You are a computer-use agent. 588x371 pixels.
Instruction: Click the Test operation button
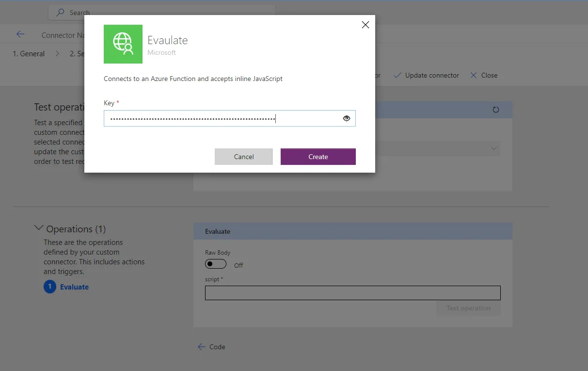pos(468,308)
